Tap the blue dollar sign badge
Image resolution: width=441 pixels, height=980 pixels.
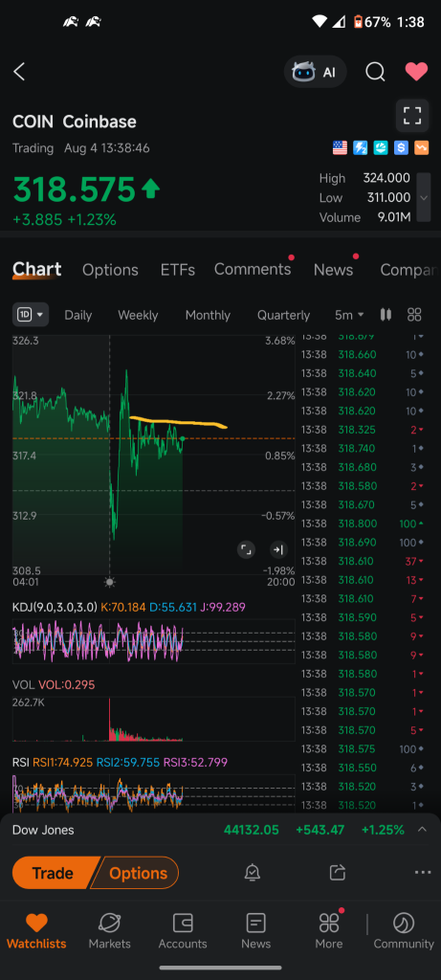coord(401,148)
